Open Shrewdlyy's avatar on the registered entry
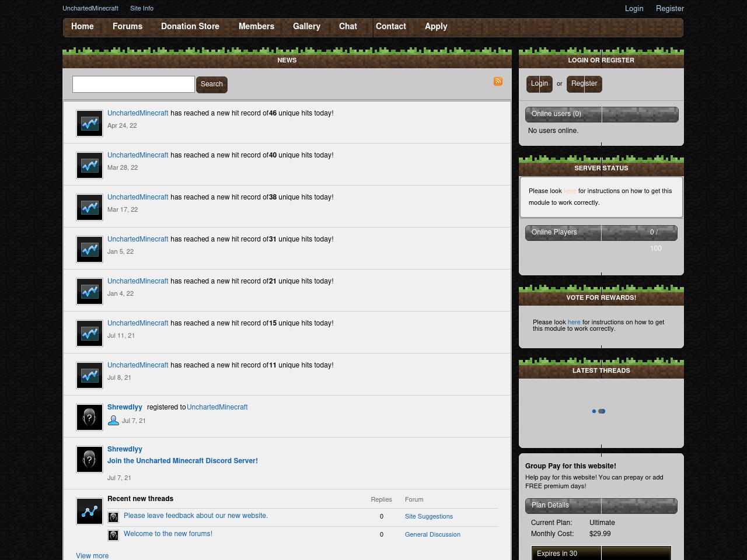The image size is (747, 560). [x=90, y=417]
